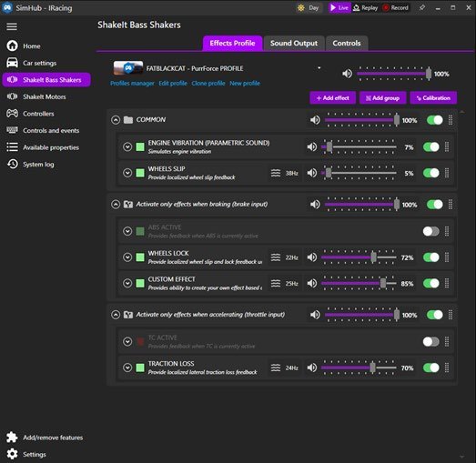Switch to the Sound Output tab
Image resolution: width=476 pixels, height=463 pixels.
[x=294, y=44]
